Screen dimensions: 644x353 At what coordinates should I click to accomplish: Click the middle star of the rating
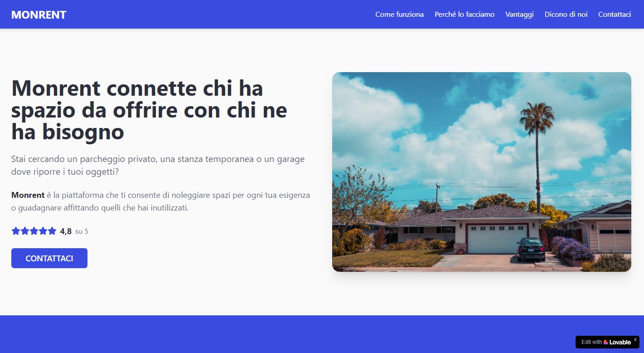coord(34,230)
